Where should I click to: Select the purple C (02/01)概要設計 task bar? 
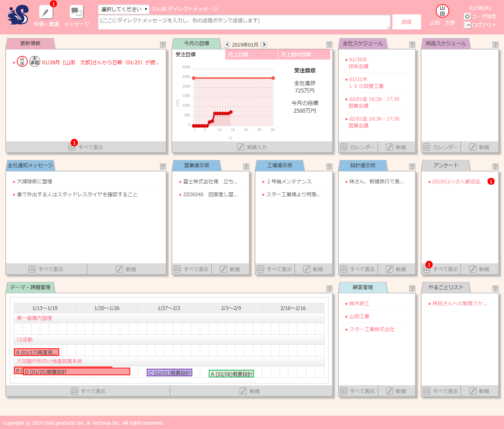(x=169, y=373)
